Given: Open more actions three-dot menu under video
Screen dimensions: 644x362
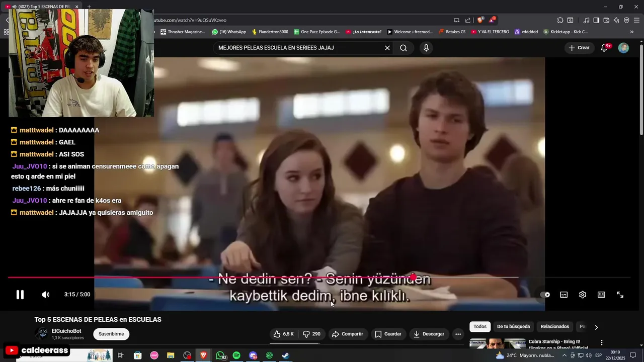Looking at the screenshot, I should click(x=458, y=334).
